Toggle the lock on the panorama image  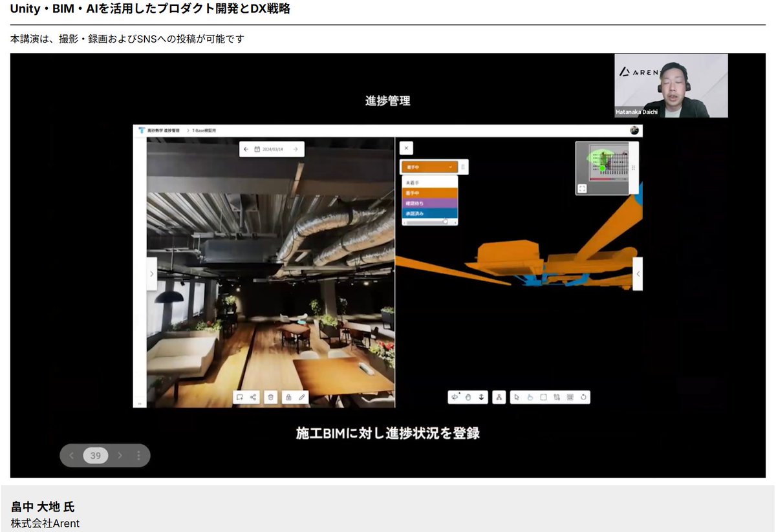(x=288, y=397)
